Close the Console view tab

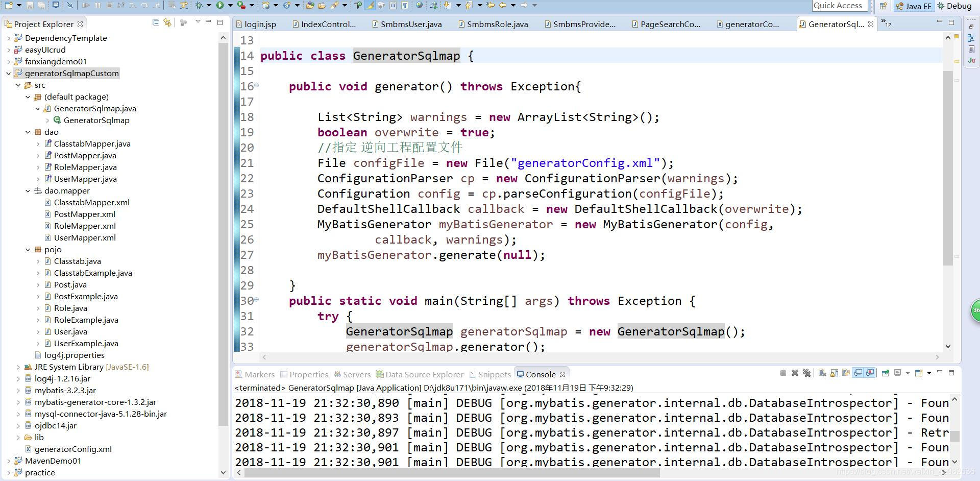click(x=562, y=374)
